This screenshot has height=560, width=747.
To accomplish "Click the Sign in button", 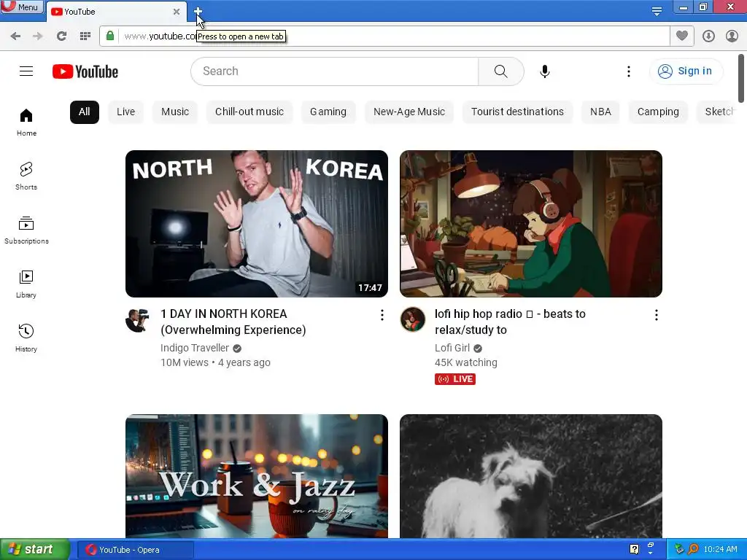I will (x=685, y=71).
